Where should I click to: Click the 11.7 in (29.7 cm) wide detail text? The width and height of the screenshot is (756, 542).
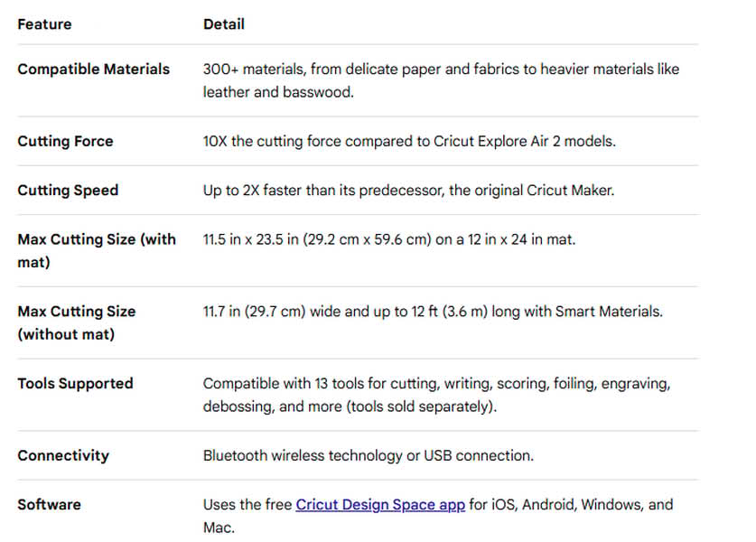433,312
